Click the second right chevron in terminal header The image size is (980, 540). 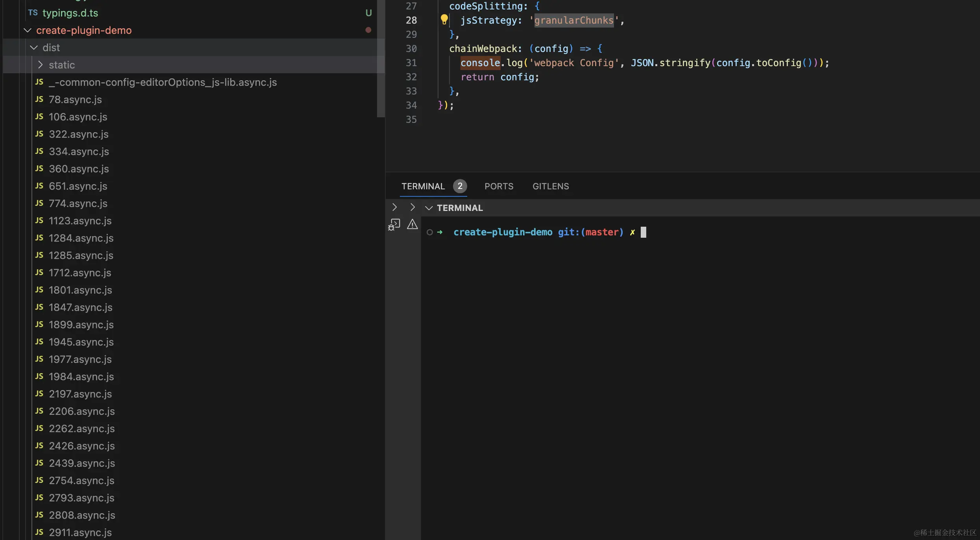[x=412, y=207]
